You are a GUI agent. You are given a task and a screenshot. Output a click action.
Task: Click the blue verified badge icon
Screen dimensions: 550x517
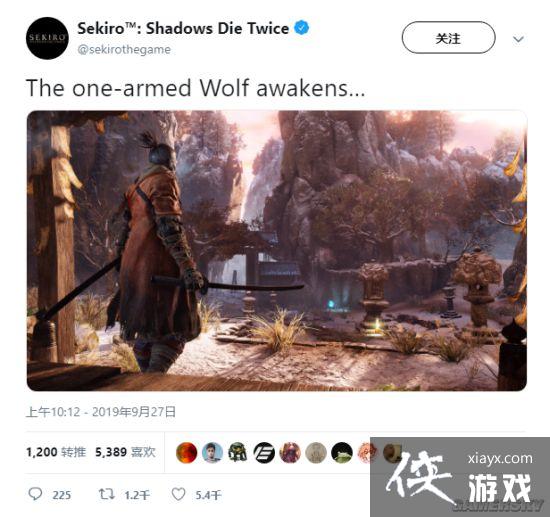(x=302, y=28)
